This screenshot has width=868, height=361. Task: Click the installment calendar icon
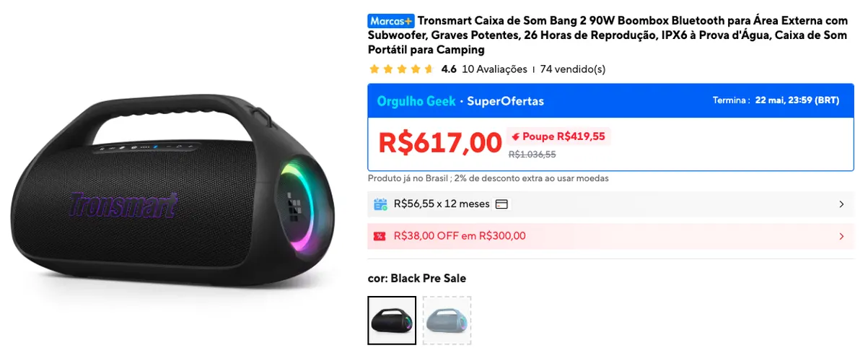point(380,204)
